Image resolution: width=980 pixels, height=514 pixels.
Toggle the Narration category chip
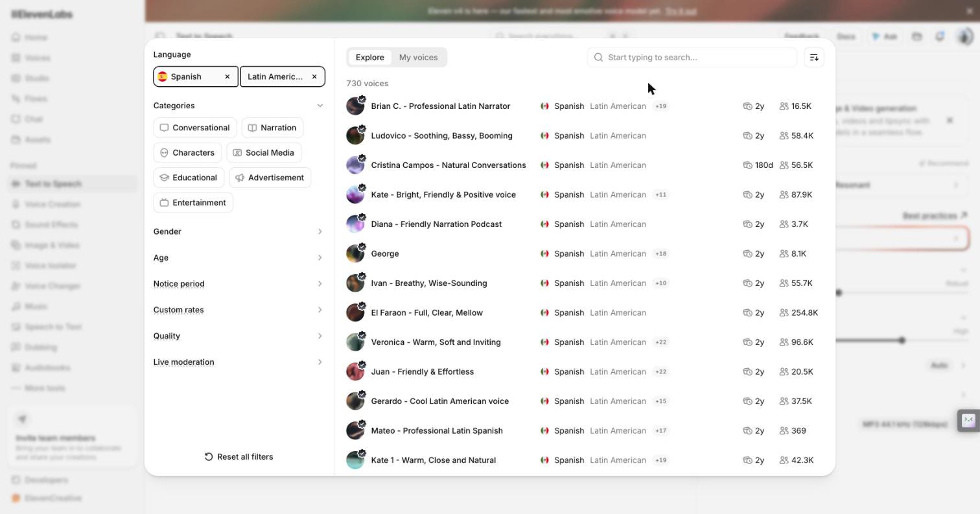(x=272, y=128)
